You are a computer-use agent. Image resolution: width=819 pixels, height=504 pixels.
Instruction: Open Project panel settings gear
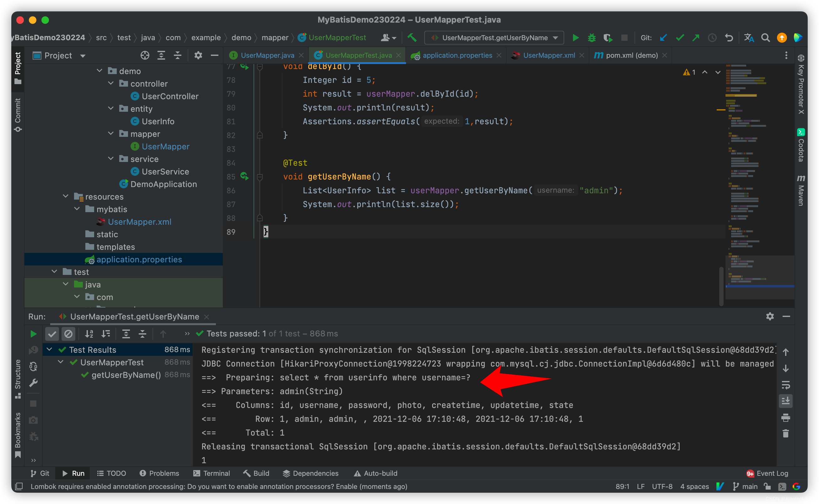pos(198,55)
